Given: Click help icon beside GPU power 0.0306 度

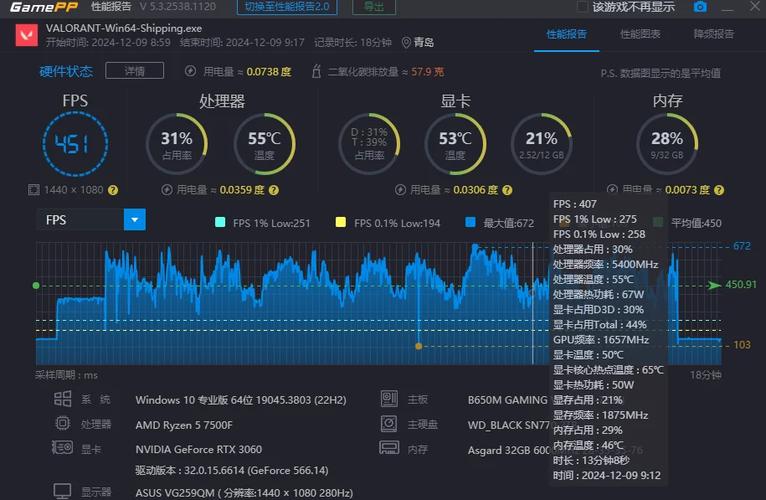Looking at the screenshot, I should pos(507,190).
